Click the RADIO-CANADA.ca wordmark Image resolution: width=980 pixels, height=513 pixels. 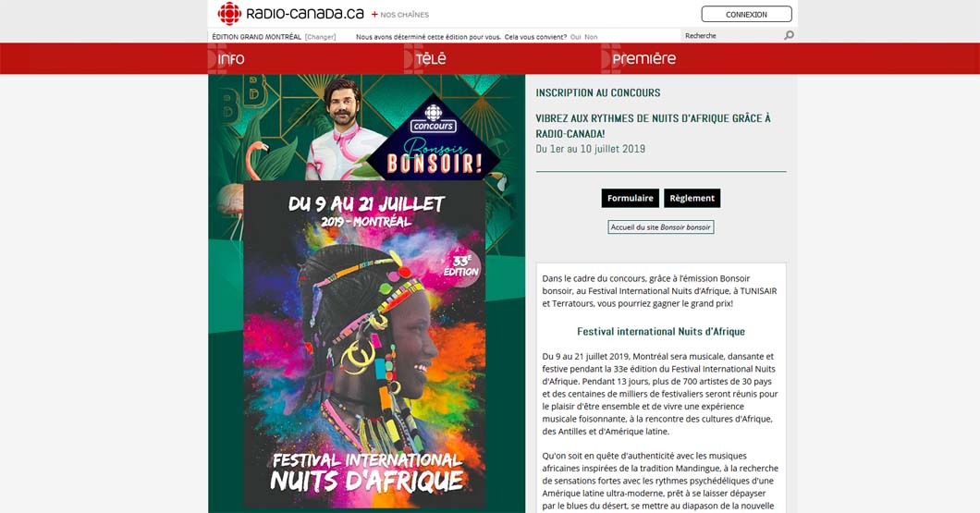tap(305, 13)
